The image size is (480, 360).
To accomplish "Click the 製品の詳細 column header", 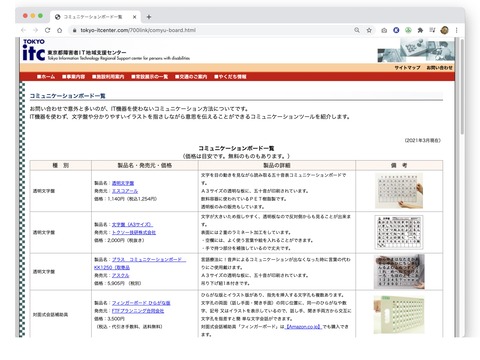I will [x=277, y=165].
